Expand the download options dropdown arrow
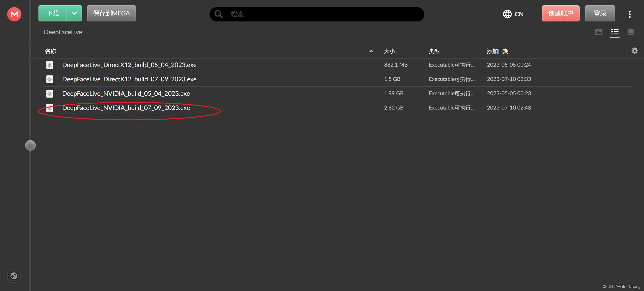 point(74,13)
